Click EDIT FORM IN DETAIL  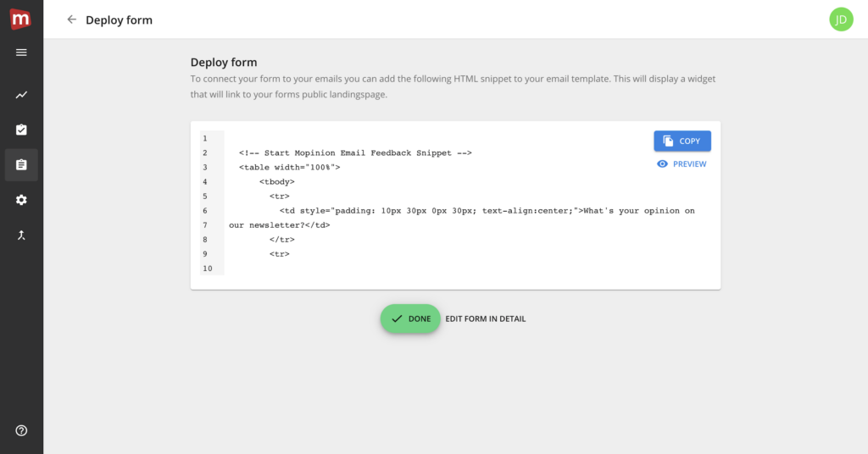[x=486, y=319]
